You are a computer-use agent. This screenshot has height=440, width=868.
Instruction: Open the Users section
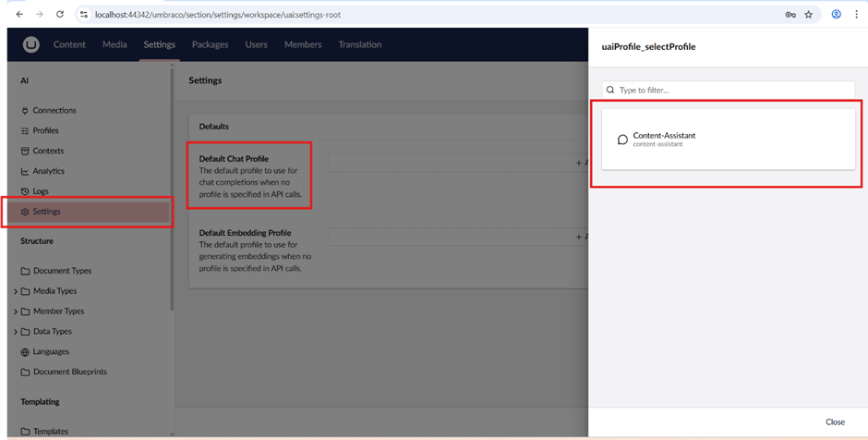257,44
